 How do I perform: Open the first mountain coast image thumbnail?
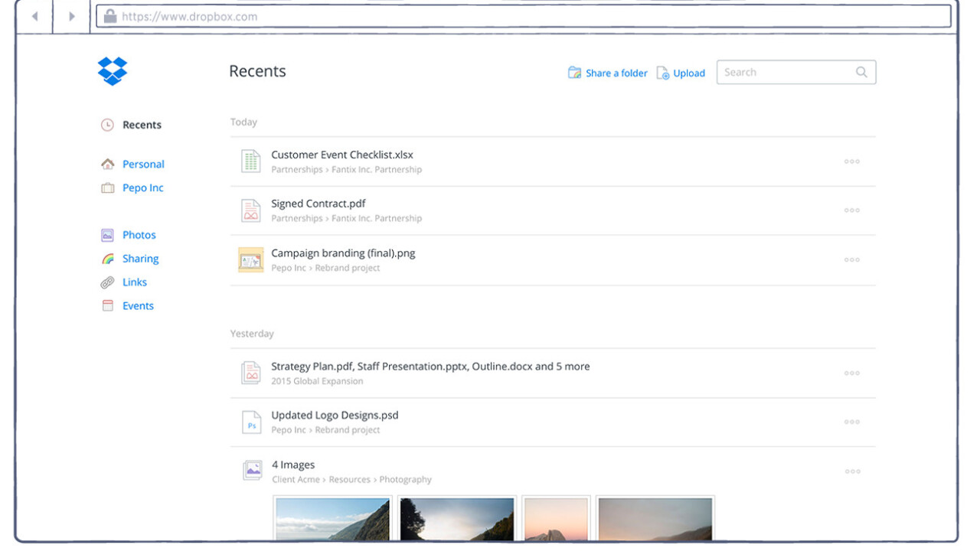coord(332,519)
